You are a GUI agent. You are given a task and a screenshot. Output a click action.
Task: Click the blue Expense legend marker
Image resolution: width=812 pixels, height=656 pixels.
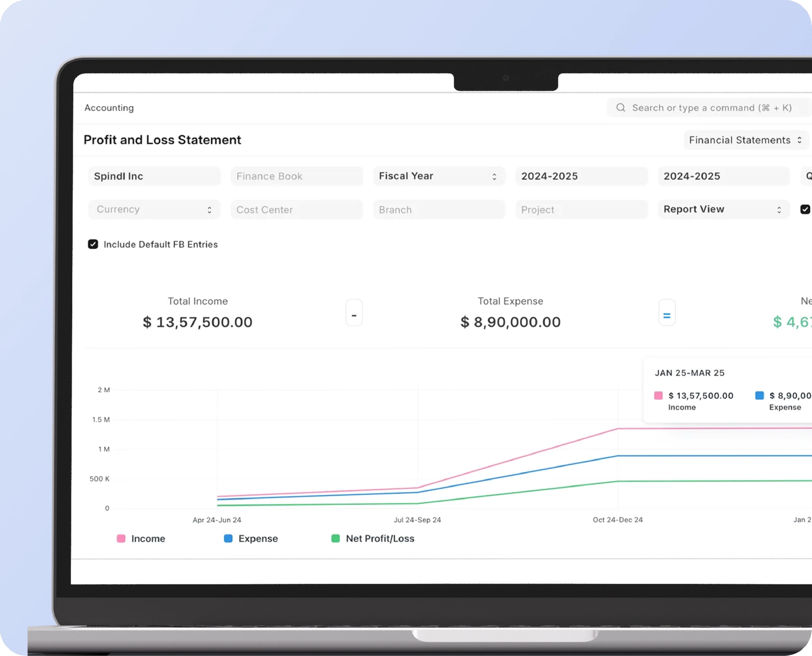pyautogui.click(x=228, y=539)
